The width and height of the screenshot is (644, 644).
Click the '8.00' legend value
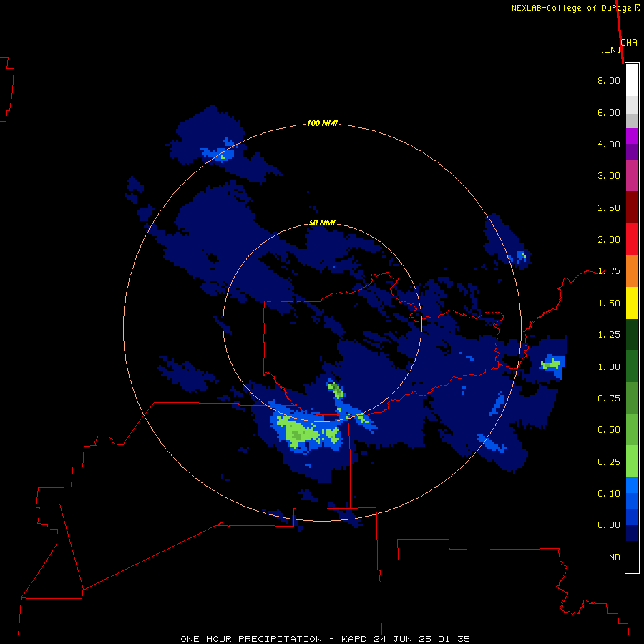click(x=609, y=80)
